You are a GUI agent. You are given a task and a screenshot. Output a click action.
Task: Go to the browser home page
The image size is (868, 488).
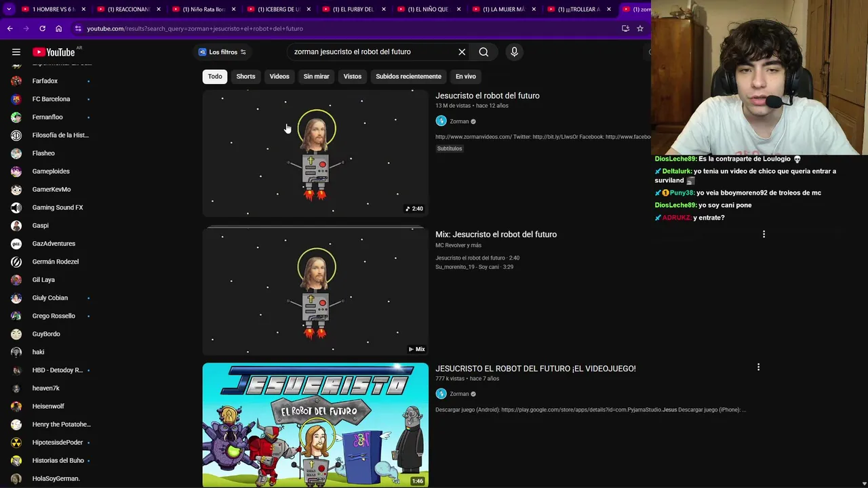tap(58, 28)
